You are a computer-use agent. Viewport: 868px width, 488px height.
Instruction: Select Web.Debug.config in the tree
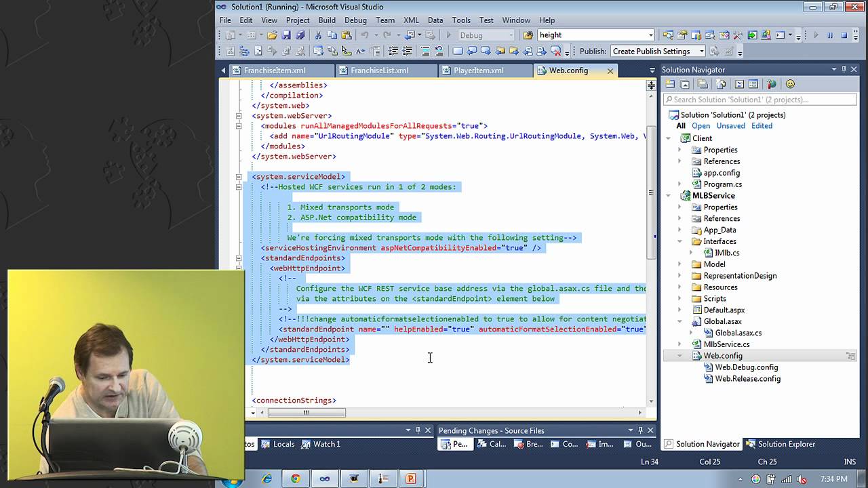point(746,367)
